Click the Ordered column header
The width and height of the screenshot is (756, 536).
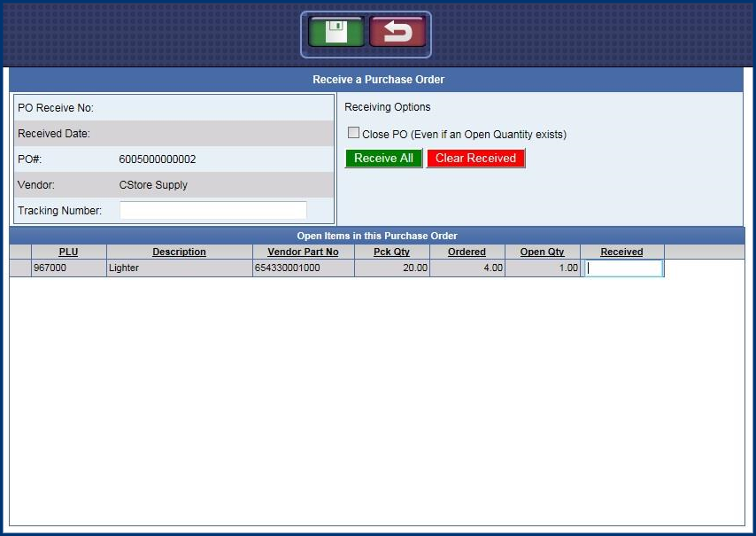tap(467, 252)
